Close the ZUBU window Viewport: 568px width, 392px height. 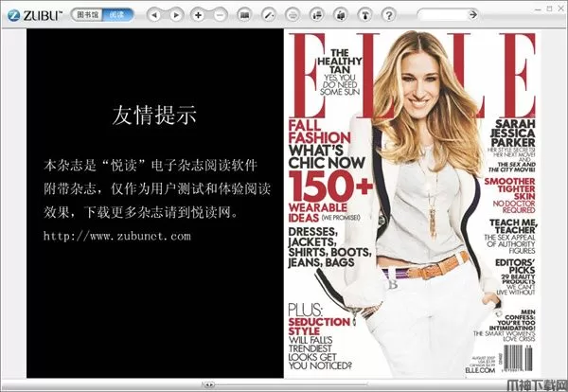560,9
